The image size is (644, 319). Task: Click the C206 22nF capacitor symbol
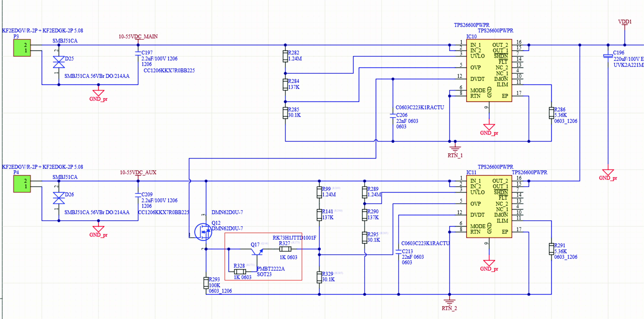[393, 115]
